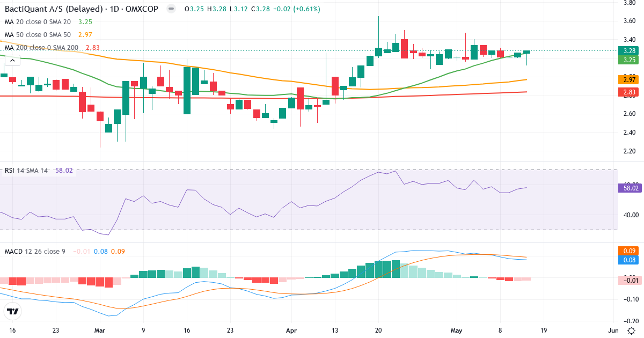Click the green 3.28 last price label
Image resolution: width=644 pixels, height=338 pixels.
pos(628,51)
